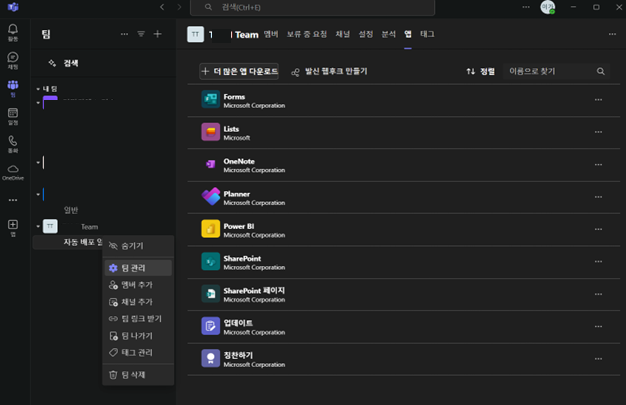Select 팀 관리 in the context menu

coord(138,268)
